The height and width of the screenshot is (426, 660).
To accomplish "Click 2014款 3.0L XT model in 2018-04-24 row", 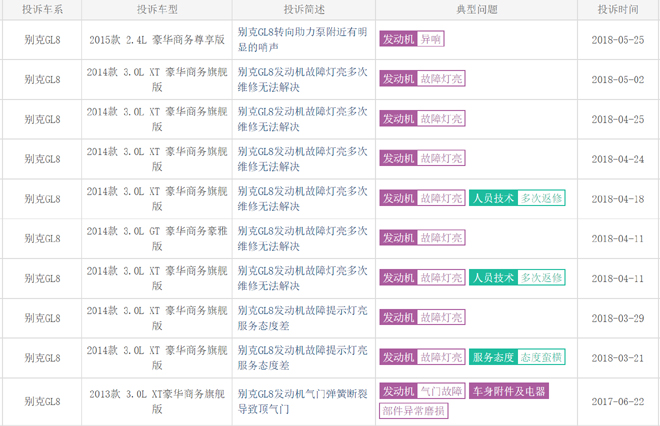I will pyautogui.click(x=157, y=159).
